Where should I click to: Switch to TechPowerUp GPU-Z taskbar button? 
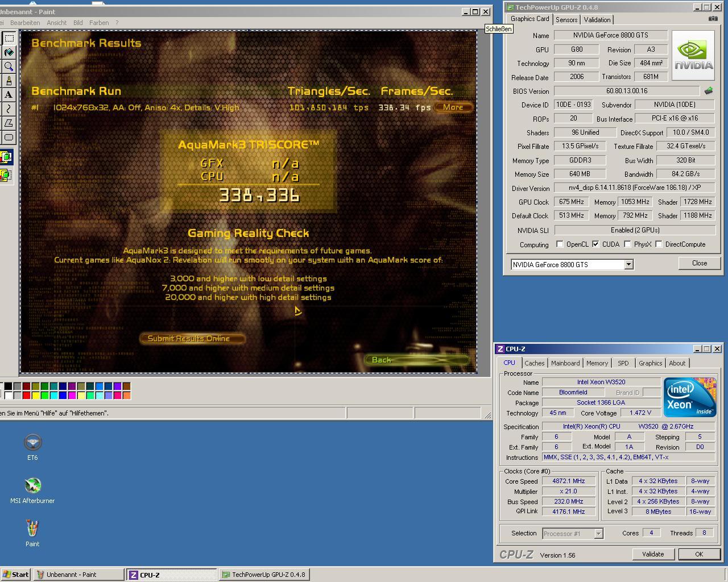[264, 575]
